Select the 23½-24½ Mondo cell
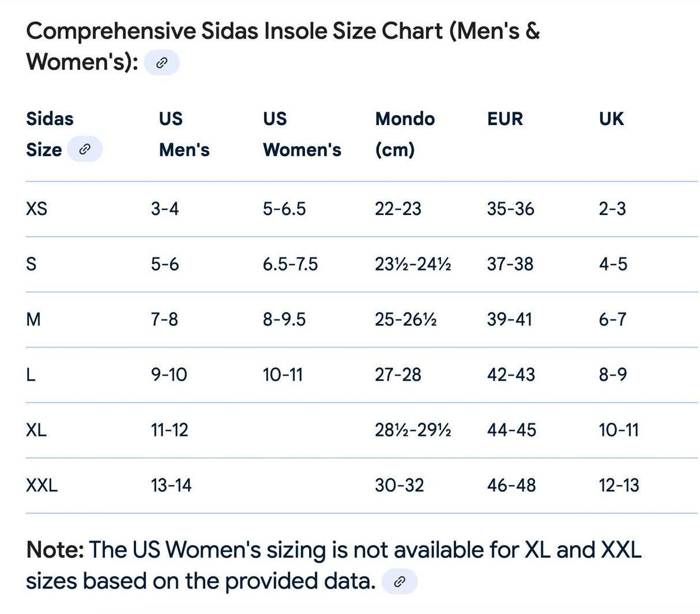Image resolution: width=700 pixels, height=614 pixels. tap(413, 264)
